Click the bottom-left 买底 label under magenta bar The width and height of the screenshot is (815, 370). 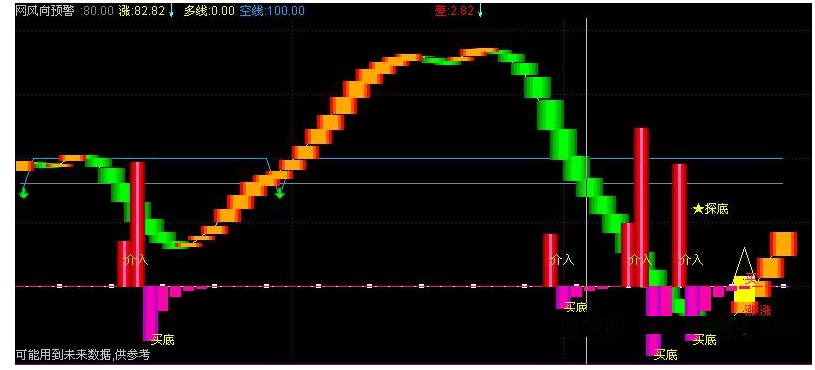tap(163, 340)
